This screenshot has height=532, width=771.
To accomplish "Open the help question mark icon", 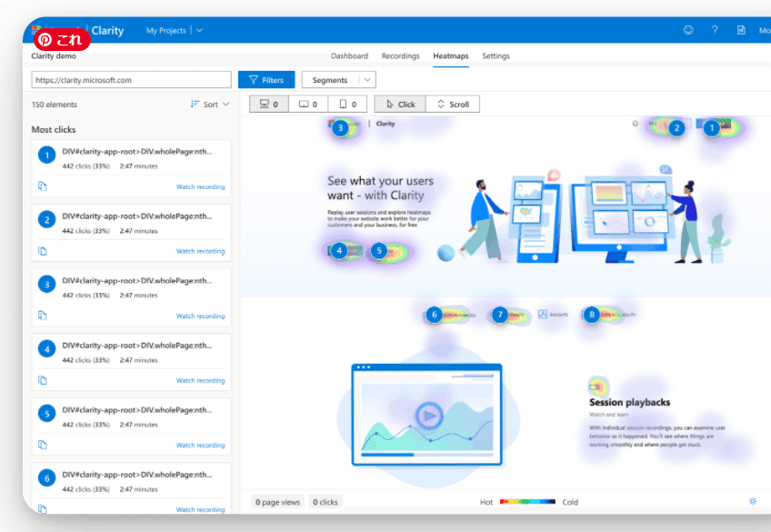I will 715,30.
